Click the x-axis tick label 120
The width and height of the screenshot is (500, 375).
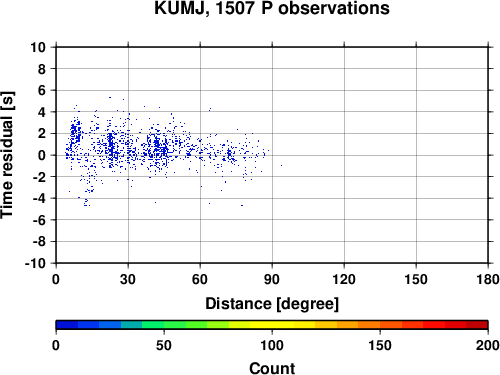pyautogui.click(x=344, y=279)
